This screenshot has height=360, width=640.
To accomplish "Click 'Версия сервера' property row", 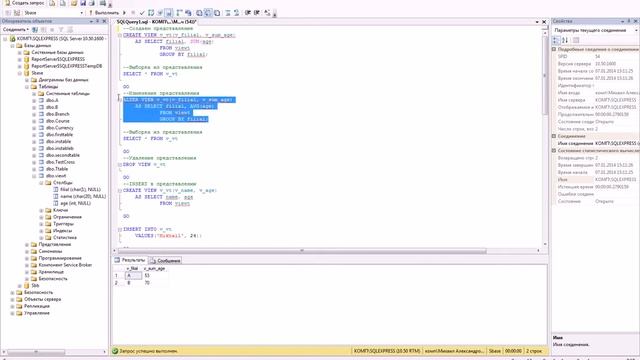I will coord(596,64).
